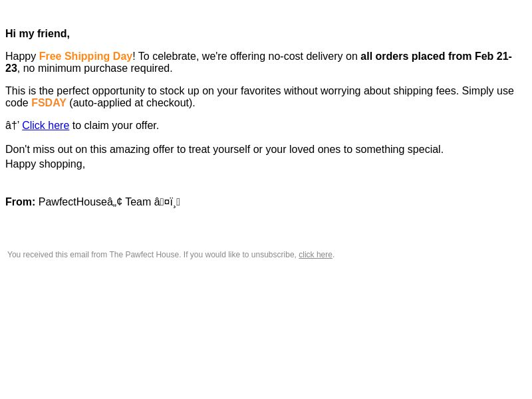Click the "Hi my friend," greeting
Screen dimensions: 532x399
coord(38,34)
